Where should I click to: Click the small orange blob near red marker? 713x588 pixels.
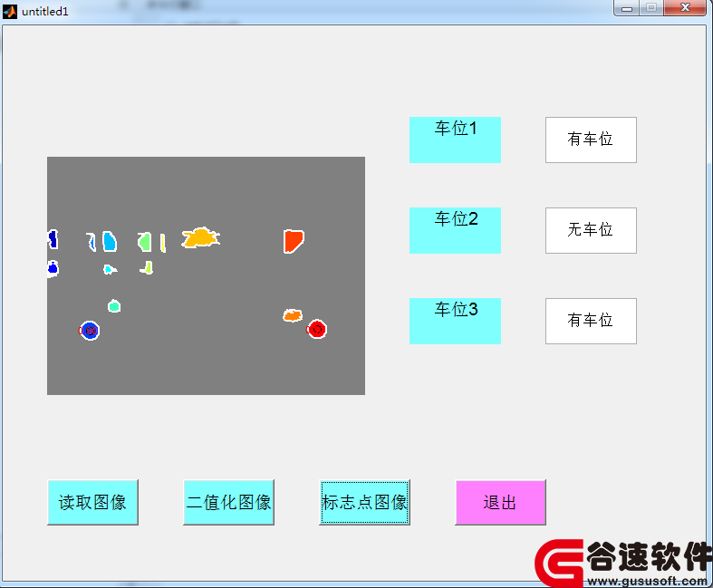pyautogui.click(x=293, y=315)
